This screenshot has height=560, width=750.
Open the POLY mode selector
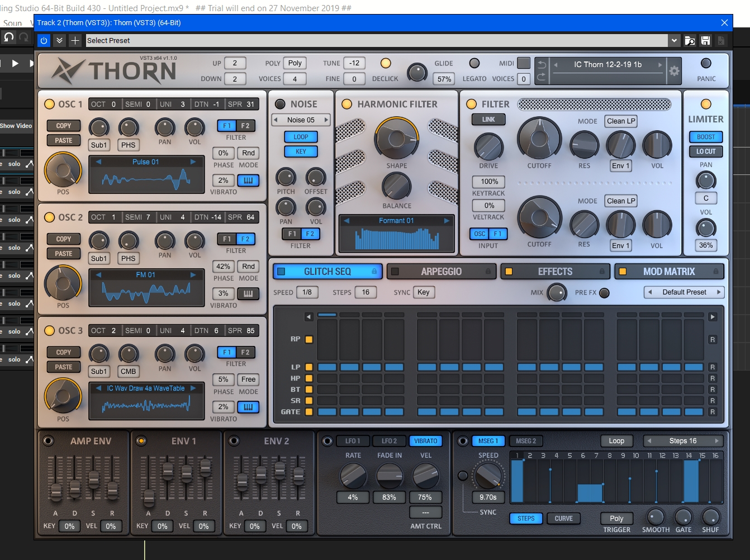point(295,63)
